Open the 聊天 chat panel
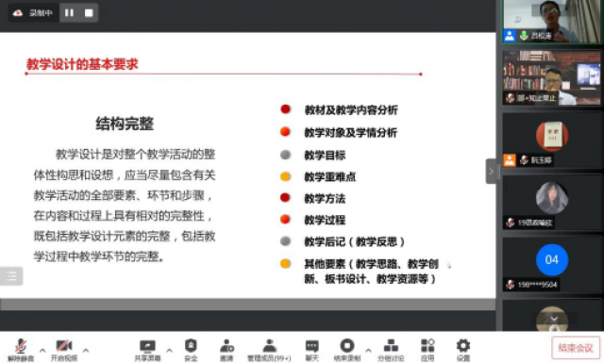 (x=312, y=350)
